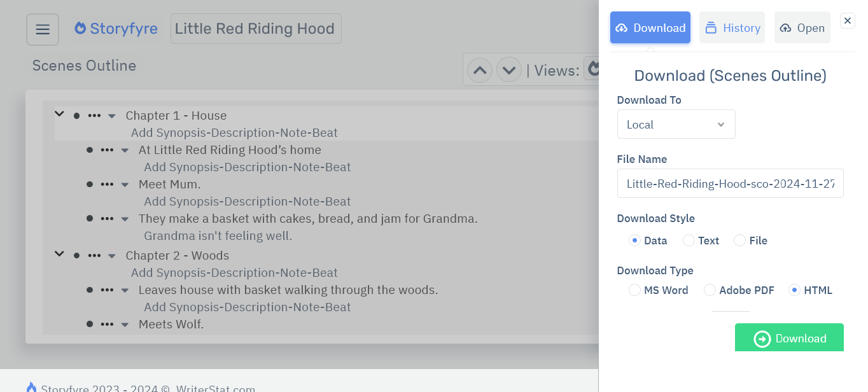This screenshot has width=868, height=392.
Task: Click the bullet beside Chapter 2 - Woods
Action: (x=76, y=256)
